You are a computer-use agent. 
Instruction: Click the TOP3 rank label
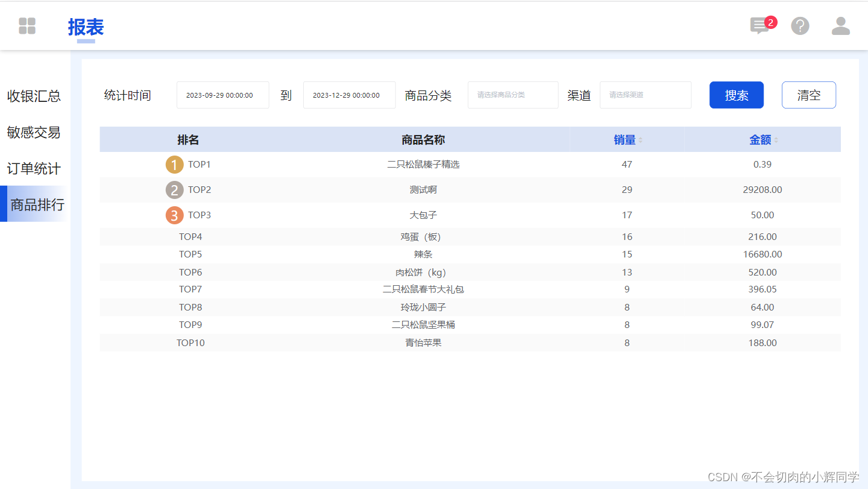coord(200,215)
